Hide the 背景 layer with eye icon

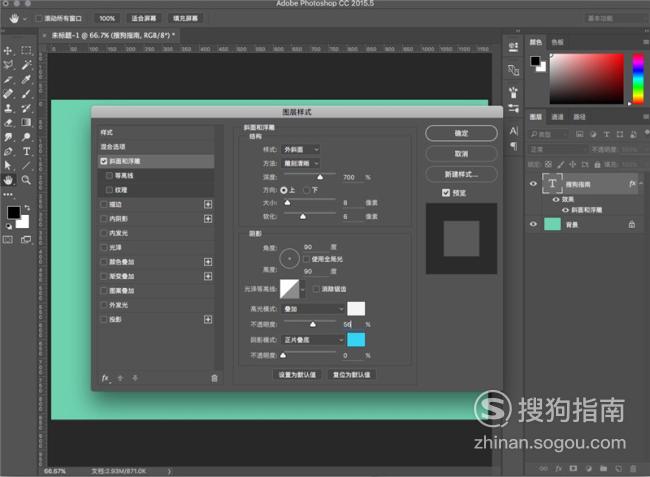pyautogui.click(x=534, y=224)
